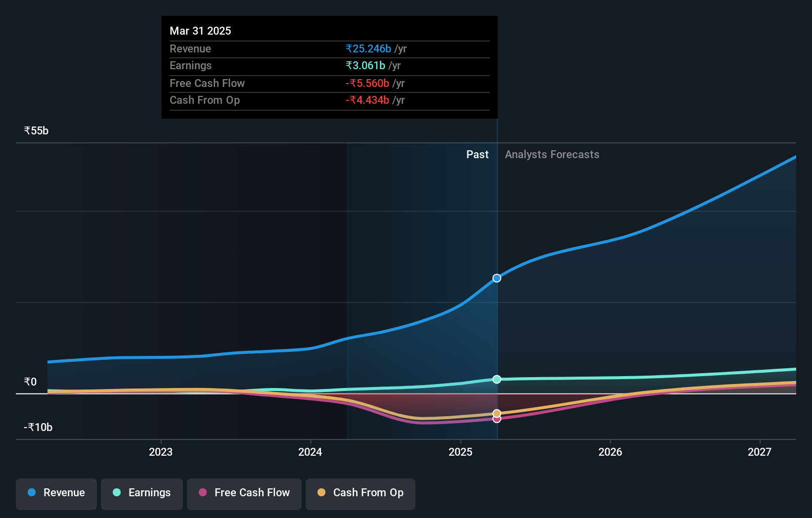Click the Earnings row label in tooltip
This screenshot has height=518, width=812.
click(190, 65)
